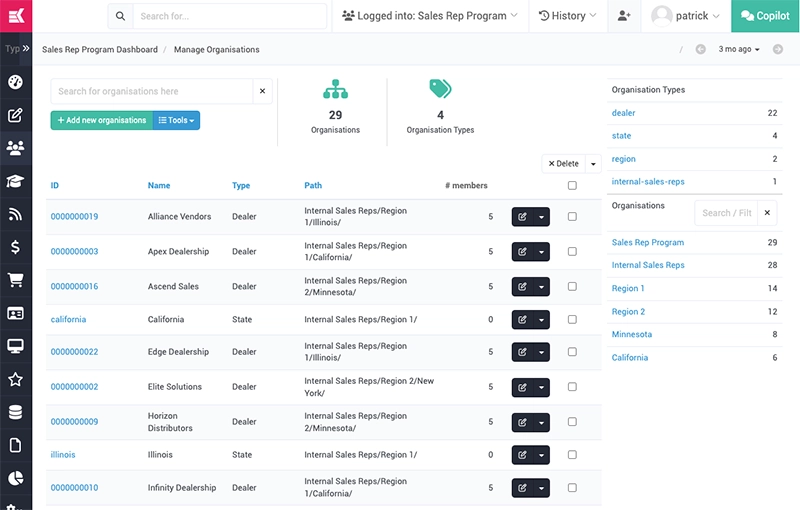Screen dimensions: 800x510
Task: Click the graduation cap icon in sidebar
Action: [x=15, y=181]
